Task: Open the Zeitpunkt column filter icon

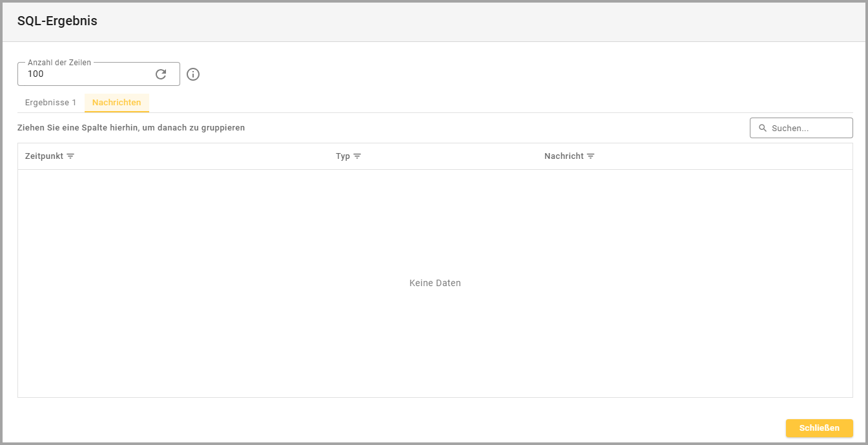Action: coord(70,156)
